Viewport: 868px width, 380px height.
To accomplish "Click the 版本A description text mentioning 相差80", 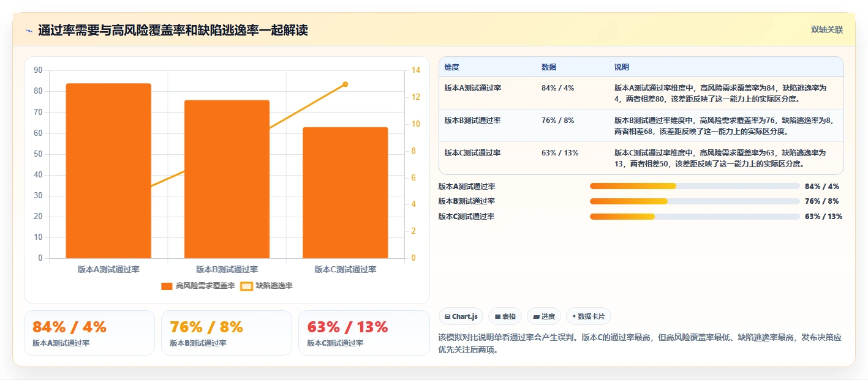I will click(720, 93).
